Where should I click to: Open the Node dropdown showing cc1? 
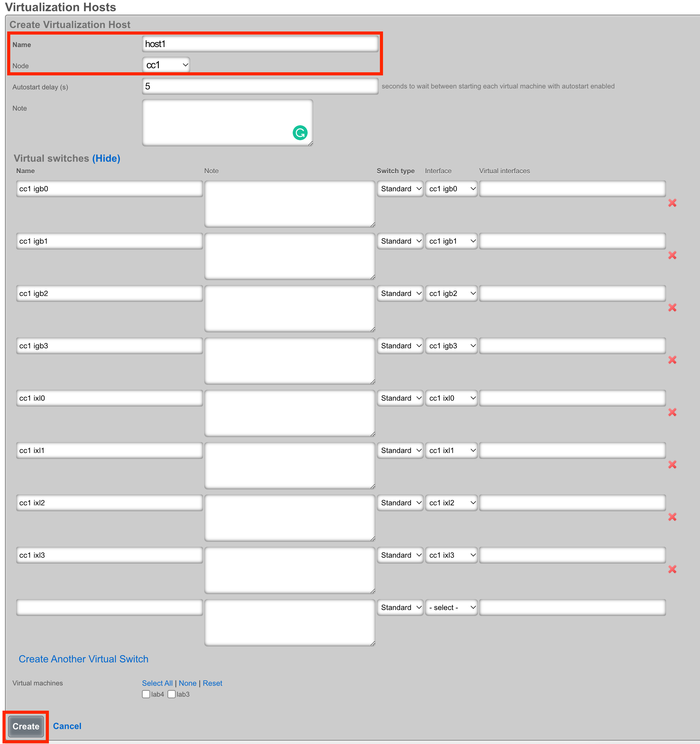(x=166, y=65)
